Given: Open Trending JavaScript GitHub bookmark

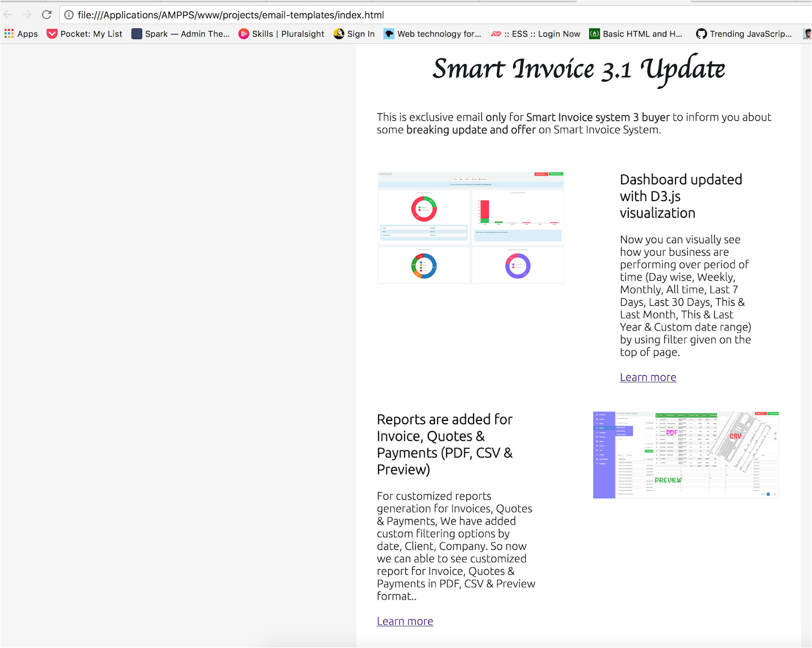Looking at the screenshot, I should [x=744, y=34].
